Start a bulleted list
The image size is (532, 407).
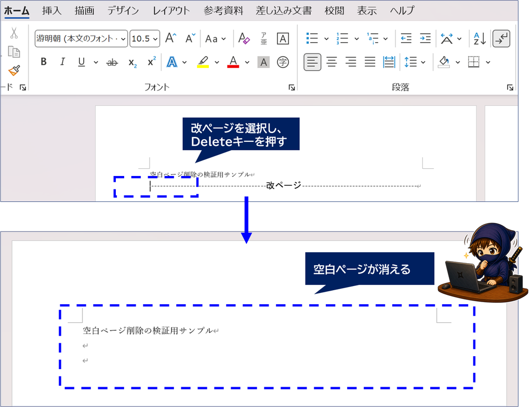(x=312, y=38)
